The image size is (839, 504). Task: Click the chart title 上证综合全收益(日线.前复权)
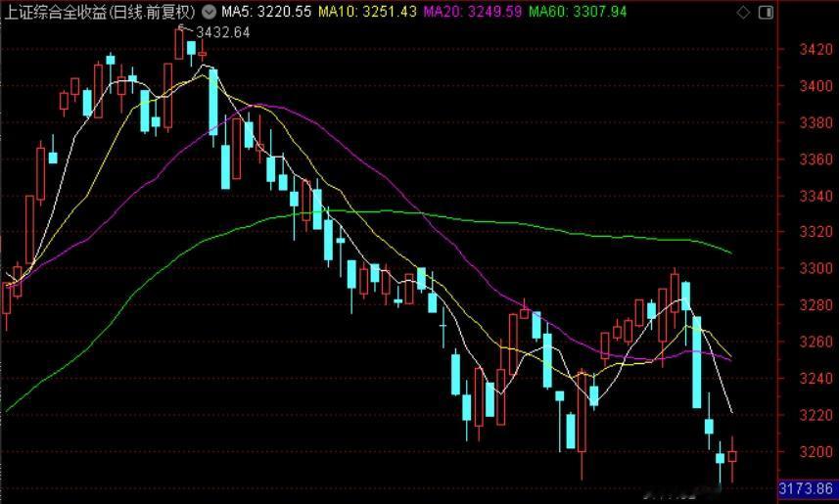(x=100, y=12)
